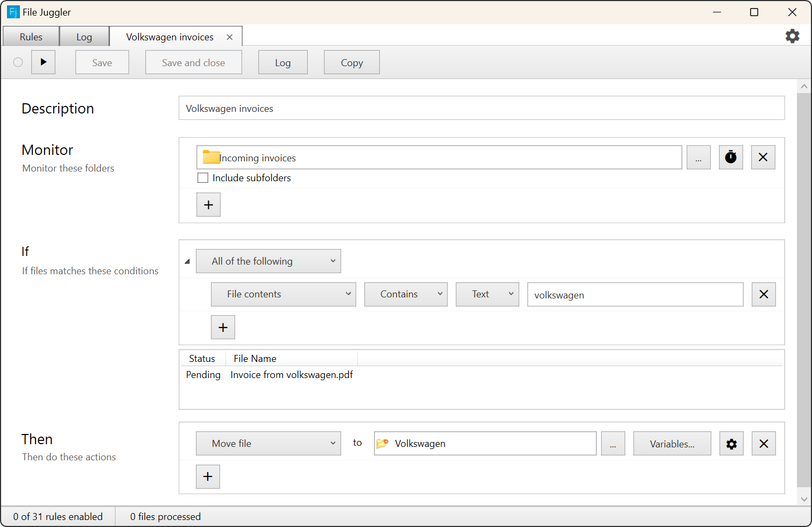Toggle the rule enabled circle indicator
This screenshot has height=527, width=812.
pyautogui.click(x=18, y=62)
